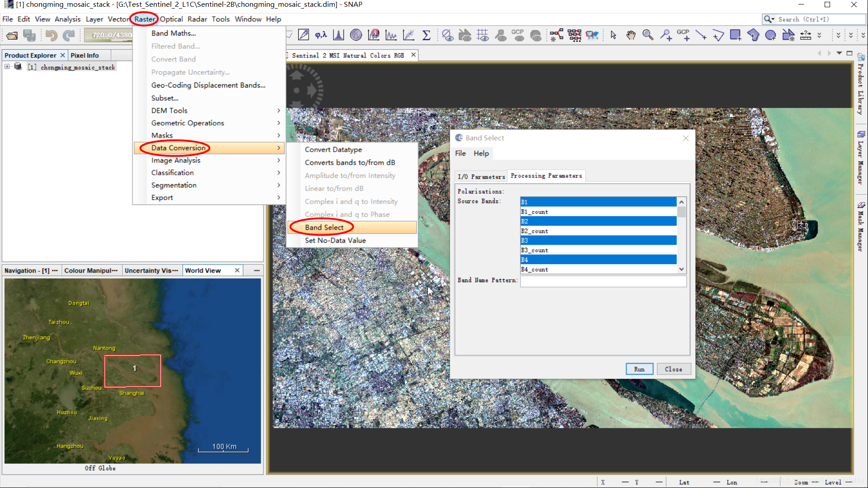Viewport: 868px width, 488px height.
Task: Expand the chongming_mosaic_stack tree node
Action: click(7, 67)
